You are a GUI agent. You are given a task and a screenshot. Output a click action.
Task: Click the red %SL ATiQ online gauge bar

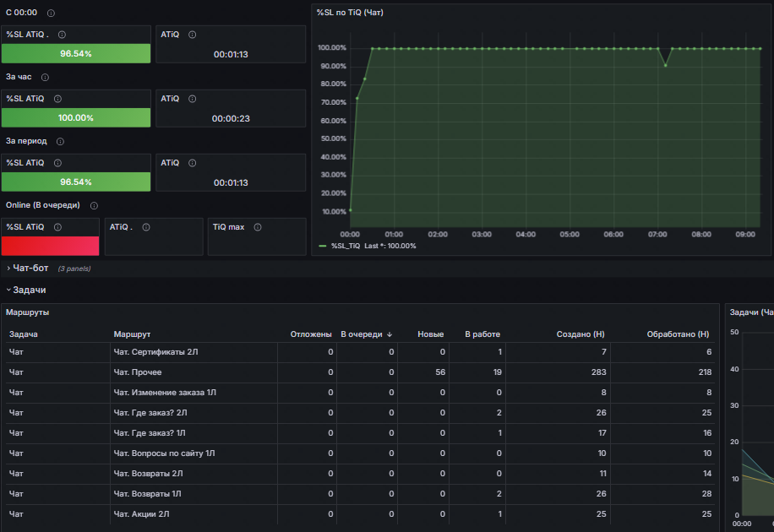(x=50, y=246)
